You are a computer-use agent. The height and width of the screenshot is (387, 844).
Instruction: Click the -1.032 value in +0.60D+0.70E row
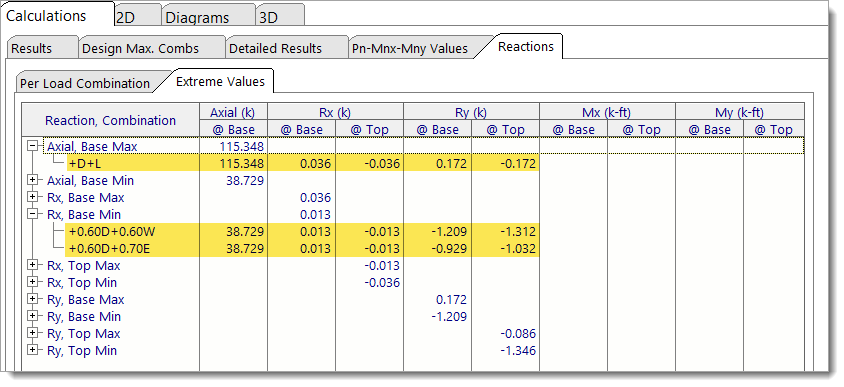pyautogui.click(x=517, y=249)
